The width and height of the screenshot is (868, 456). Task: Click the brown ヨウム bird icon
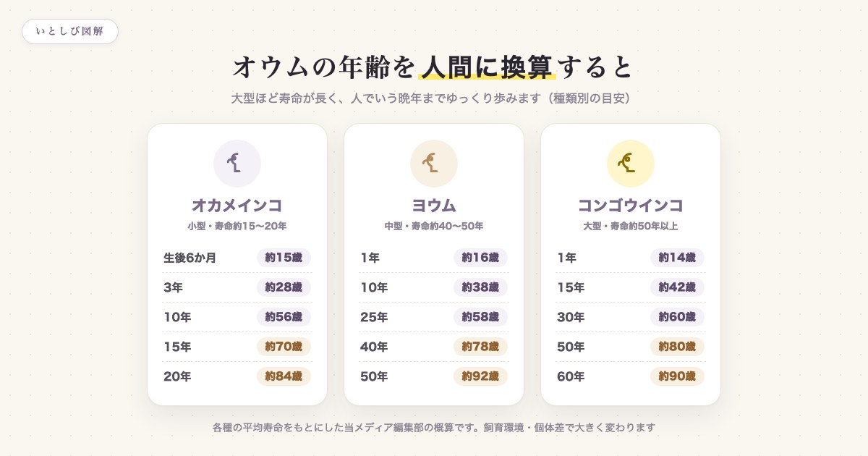(x=434, y=164)
